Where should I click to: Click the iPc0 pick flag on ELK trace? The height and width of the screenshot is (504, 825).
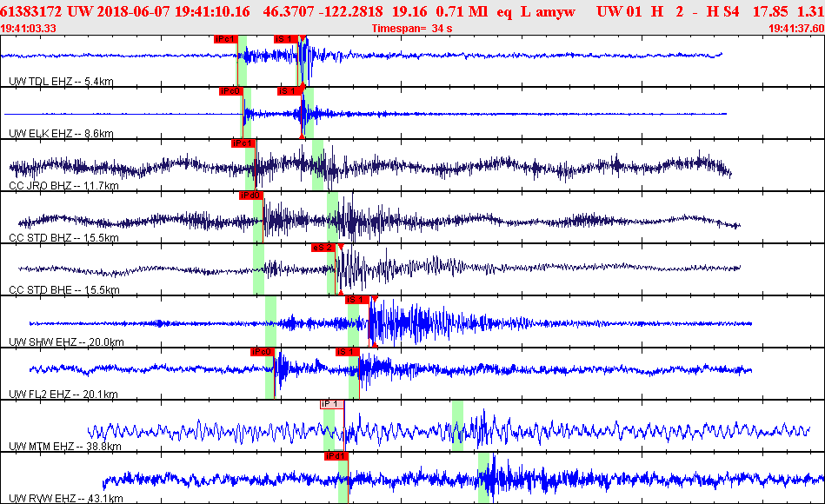(231, 91)
